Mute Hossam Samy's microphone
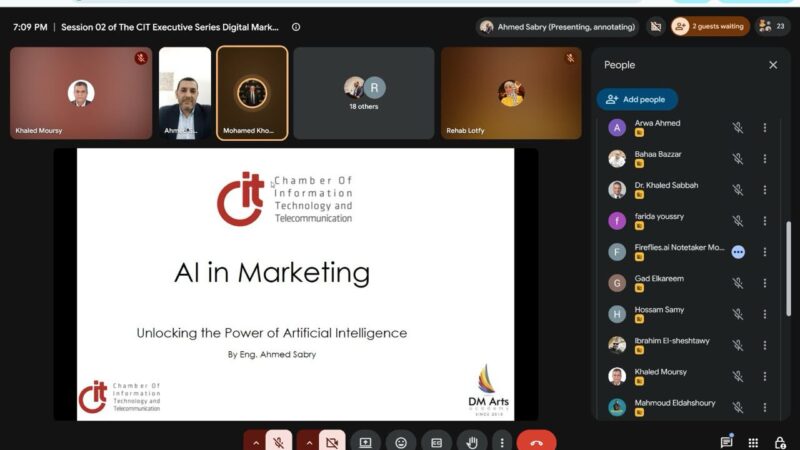800x450 pixels. pyautogui.click(x=738, y=314)
